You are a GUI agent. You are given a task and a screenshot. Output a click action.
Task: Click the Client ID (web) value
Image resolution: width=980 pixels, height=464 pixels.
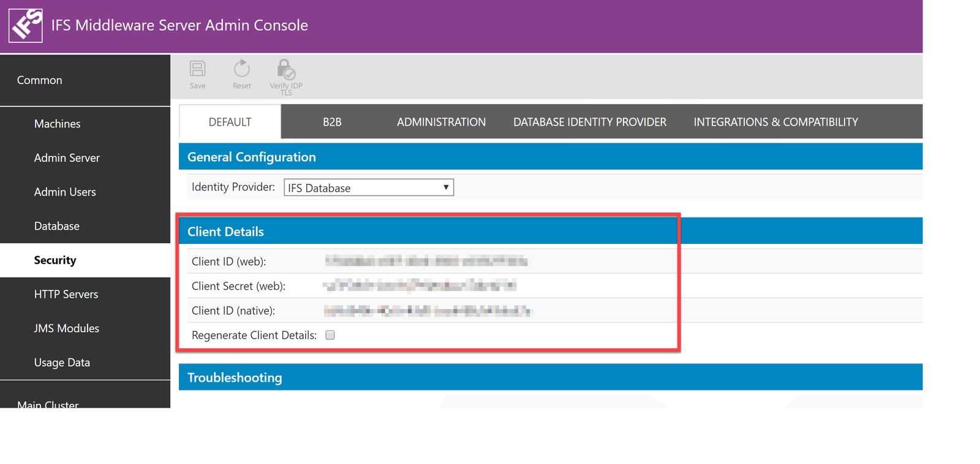coord(426,262)
